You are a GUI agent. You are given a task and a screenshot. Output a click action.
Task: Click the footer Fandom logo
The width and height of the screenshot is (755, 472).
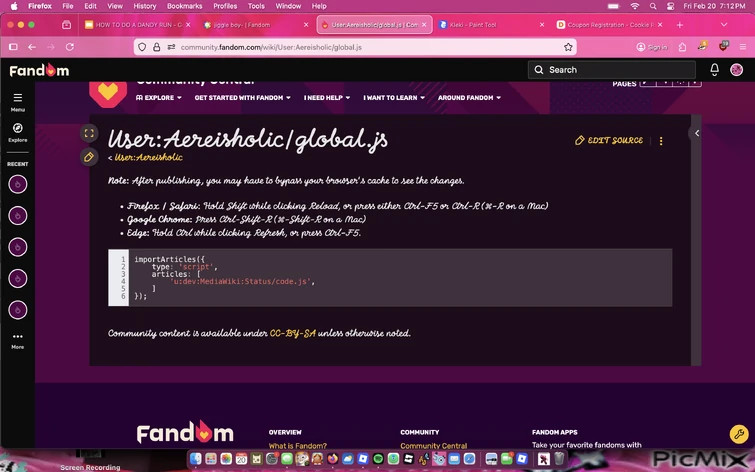click(185, 432)
